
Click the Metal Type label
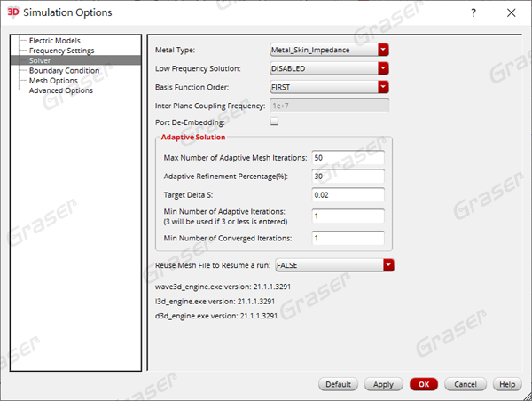tap(175, 50)
